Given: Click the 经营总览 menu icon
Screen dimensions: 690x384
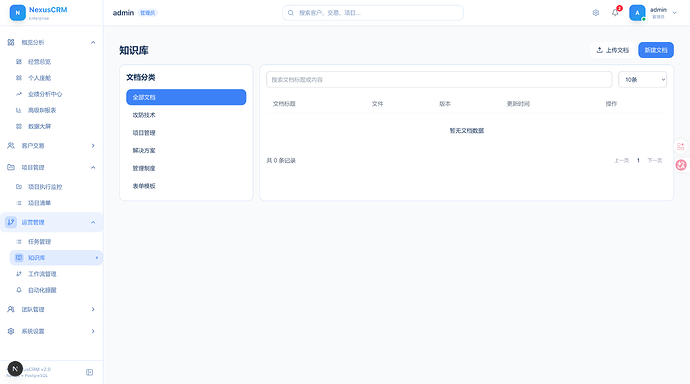Looking at the screenshot, I should point(18,62).
